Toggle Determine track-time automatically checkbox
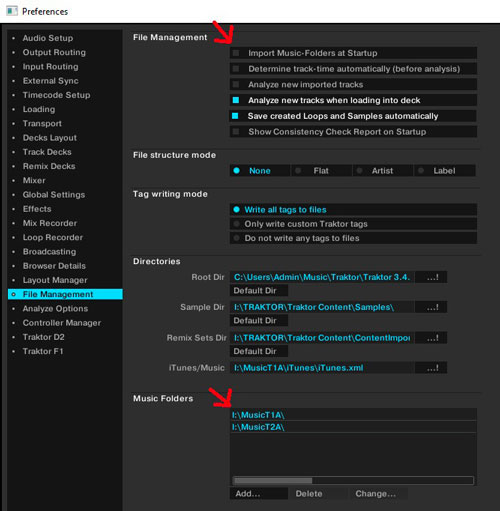500x511 pixels. click(x=236, y=69)
